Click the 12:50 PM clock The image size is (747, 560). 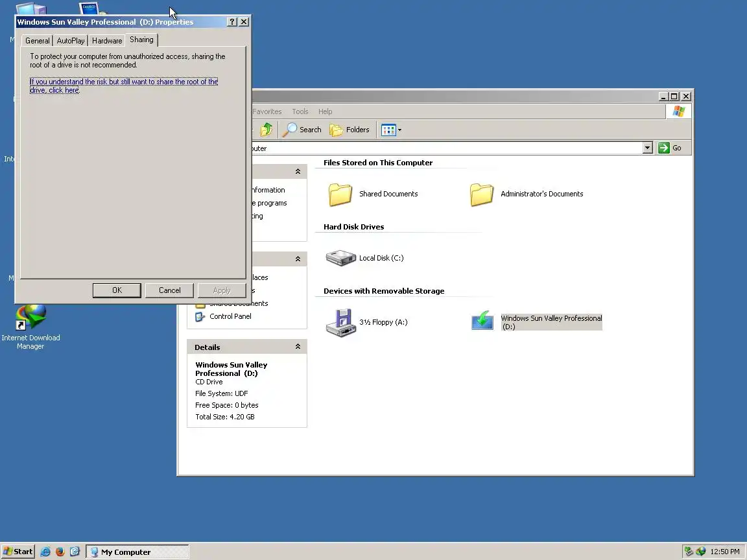click(x=724, y=552)
